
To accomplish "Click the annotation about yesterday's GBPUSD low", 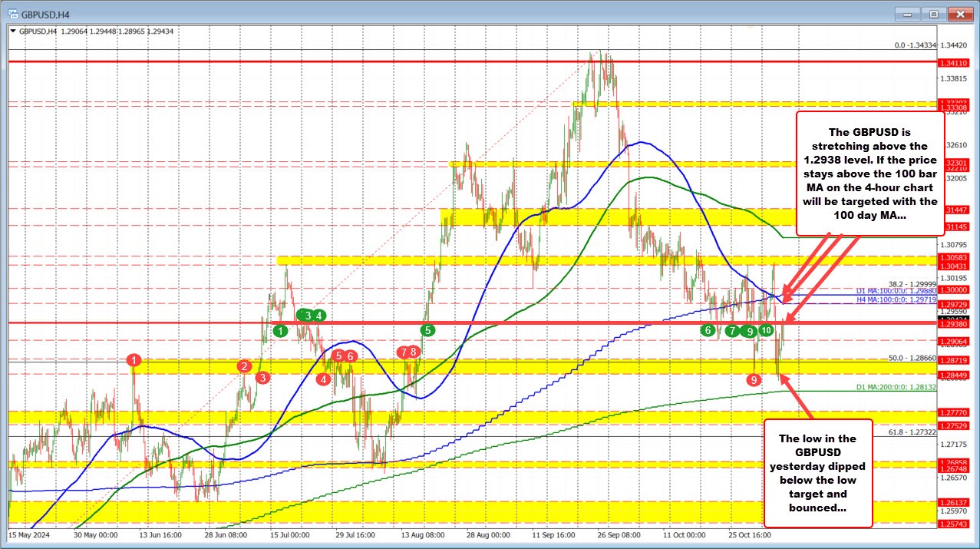I will point(818,471).
